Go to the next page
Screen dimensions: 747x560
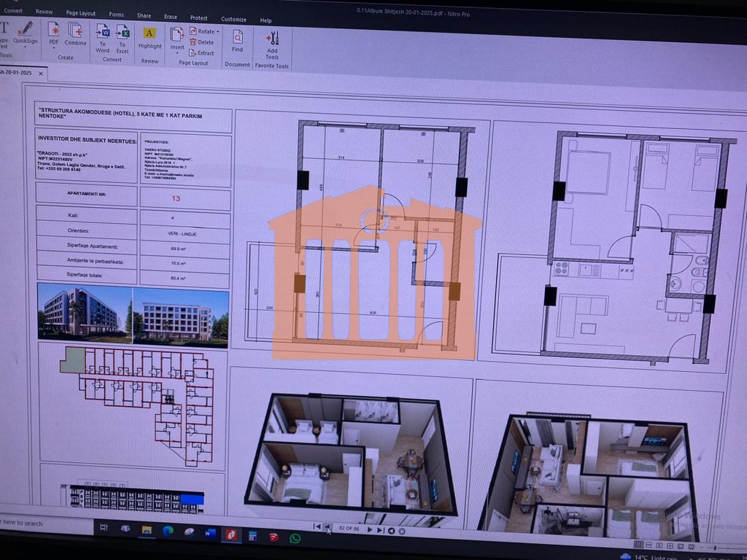[x=370, y=530]
